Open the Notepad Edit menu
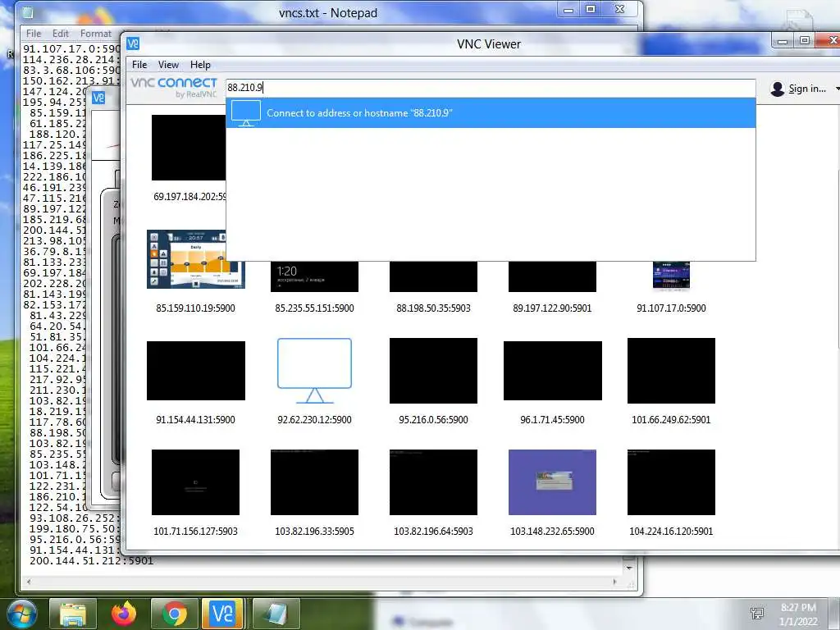This screenshot has width=840, height=630. click(61, 33)
